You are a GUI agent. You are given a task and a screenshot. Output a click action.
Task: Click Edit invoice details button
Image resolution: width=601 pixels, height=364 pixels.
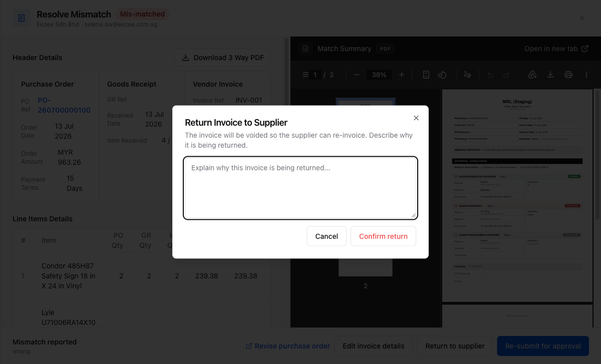(374, 346)
